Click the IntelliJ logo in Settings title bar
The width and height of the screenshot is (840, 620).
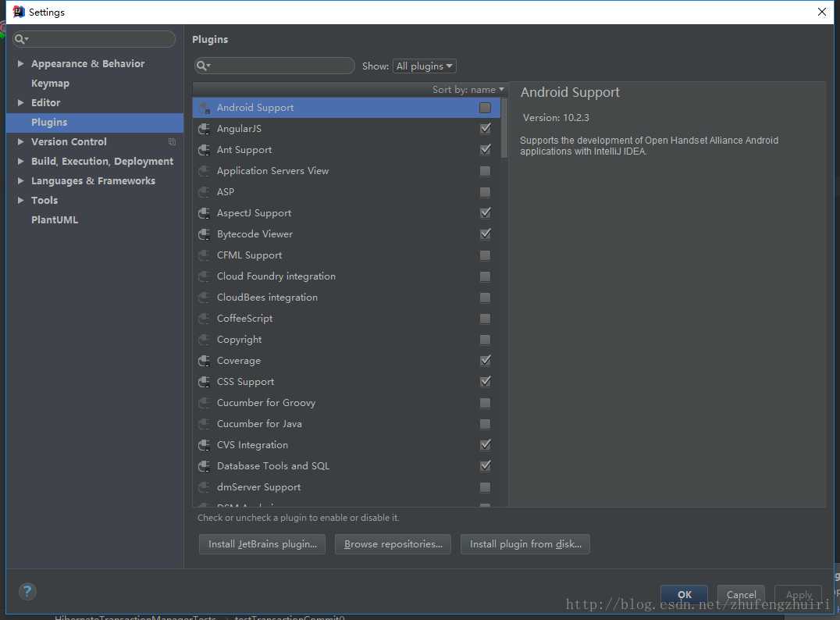19,12
